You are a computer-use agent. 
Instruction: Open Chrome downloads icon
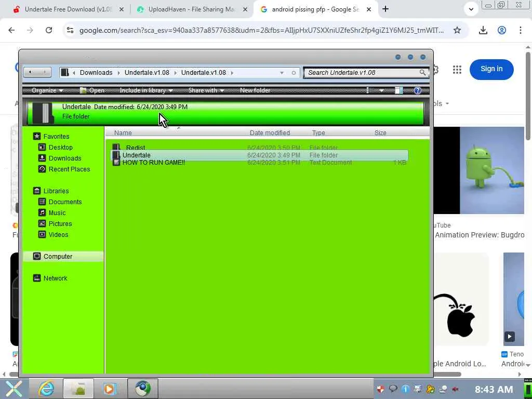[x=483, y=30]
